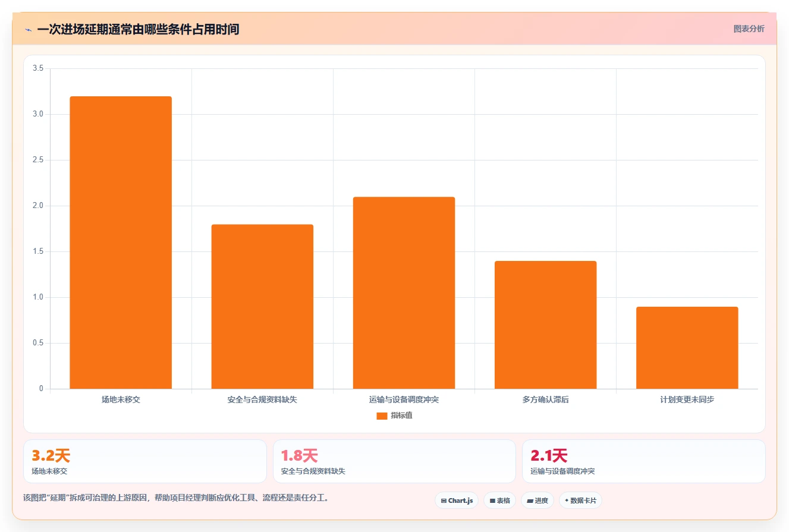Click the 指标值 legend label
The width and height of the screenshot is (789, 532).
pyautogui.click(x=401, y=415)
